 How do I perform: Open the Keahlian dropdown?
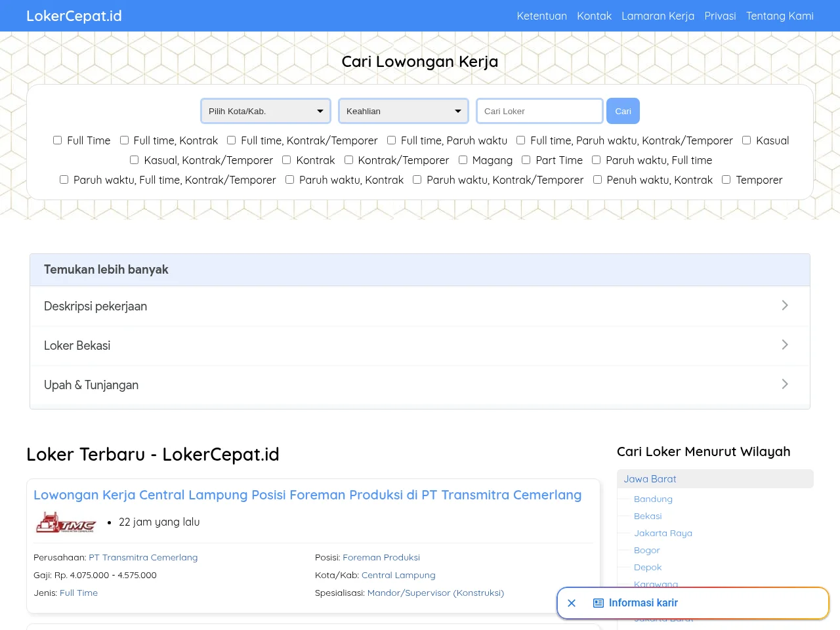(x=404, y=111)
